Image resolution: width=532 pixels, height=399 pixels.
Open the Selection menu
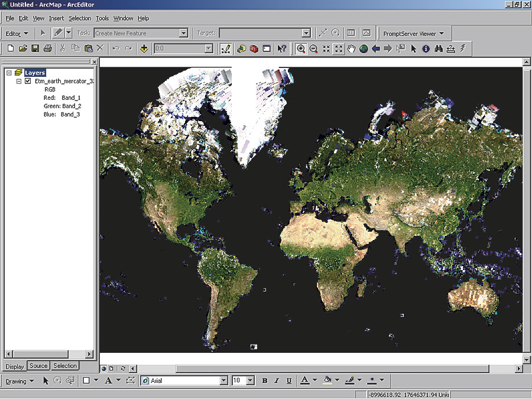point(80,18)
